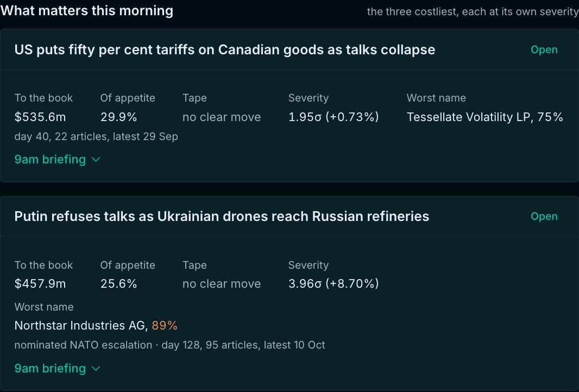Click the headline about fifty per cent Canadian tariffs
Image resolution: width=579 pixels, height=392 pixels.
click(x=224, y=50)
